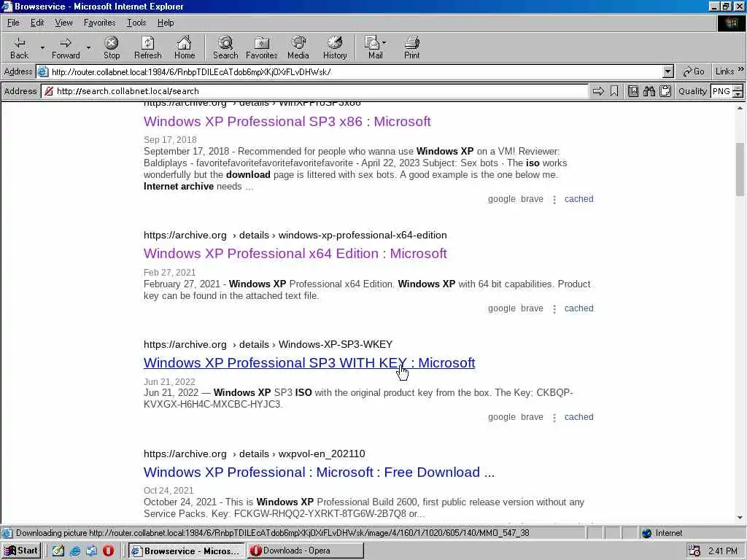Click the inner address bar go arrow icon
Viewport: 747px width, 560px height.
pos(598,91)
